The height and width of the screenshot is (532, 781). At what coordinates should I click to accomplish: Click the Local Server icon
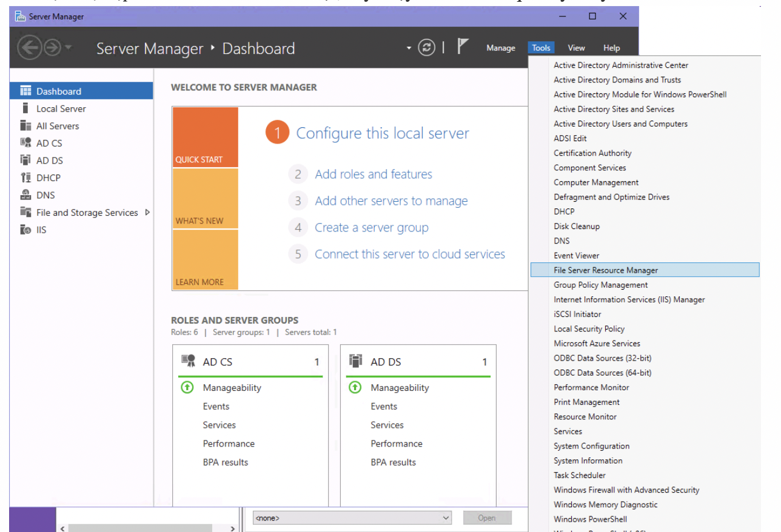[x=25, y=108]
